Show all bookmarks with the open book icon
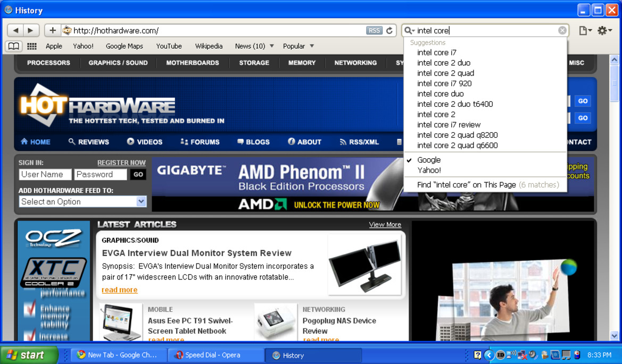 (x=13, y=46)
